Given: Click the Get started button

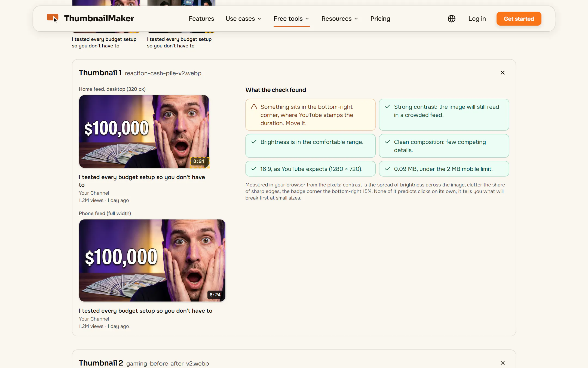Looking at the screenshot, I should [519, 19].
